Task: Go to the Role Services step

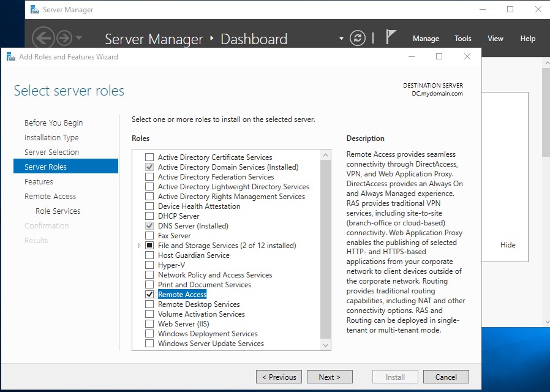Action: point(58,211)
